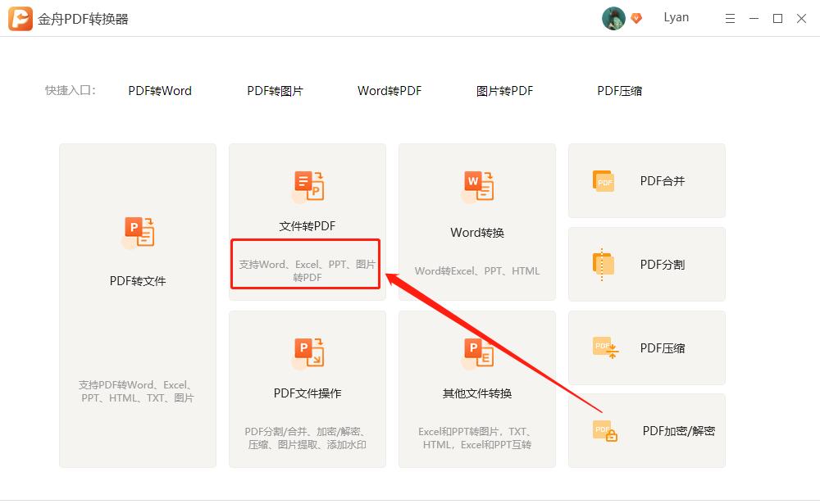Click the Word转PDF shortcut link
Image resolution: width=820 pixels, height=504 pixels.
pos(388,91)
